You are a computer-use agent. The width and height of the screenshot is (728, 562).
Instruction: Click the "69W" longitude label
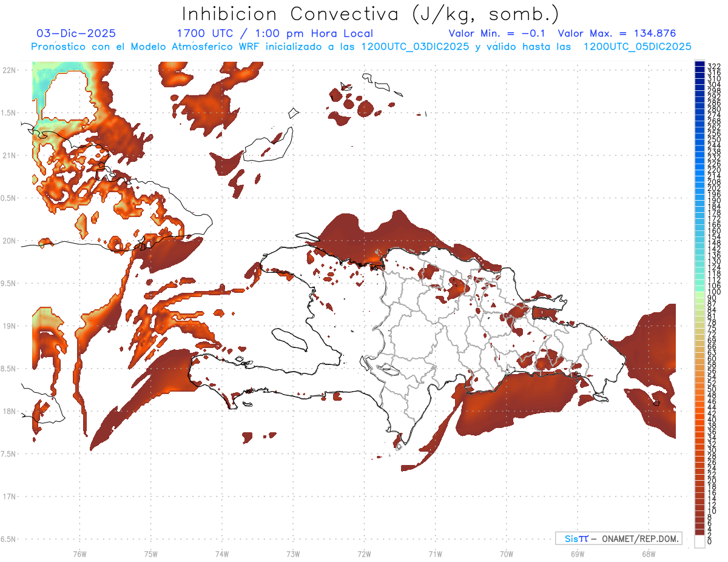(x=578, y=554)
